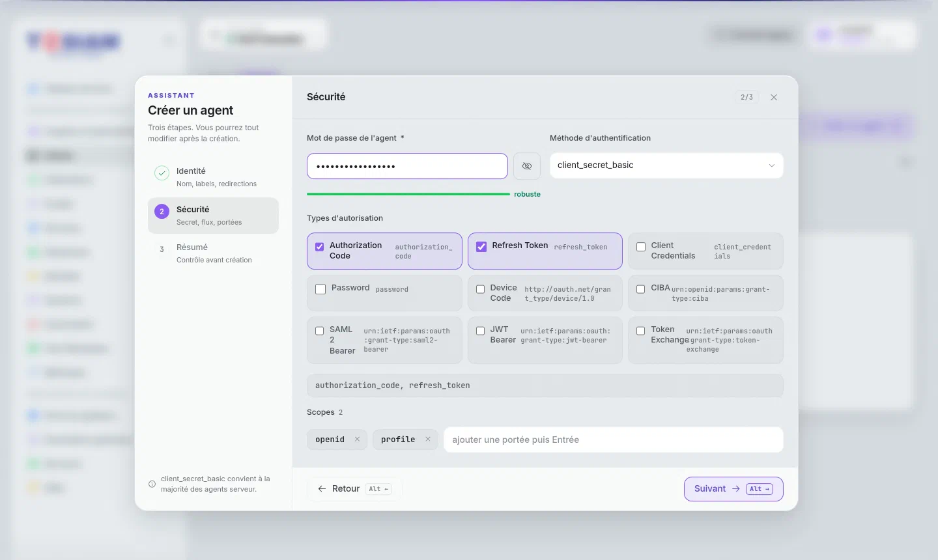Remove the profile scope tag
The height and width of the screenshot is (560, 938).
point(428,440)
